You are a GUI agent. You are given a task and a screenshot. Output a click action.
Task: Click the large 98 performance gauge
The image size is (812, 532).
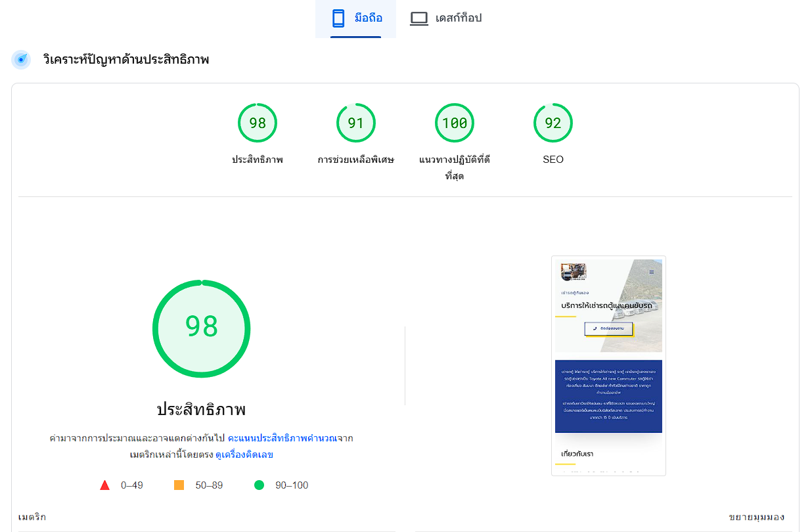coord(202,328)
